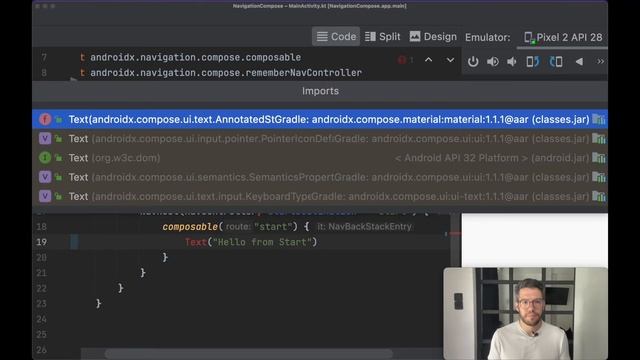This screenshot has width=640, height=360.
Task: Switch to Code view mode
Action: click(336, 37)
